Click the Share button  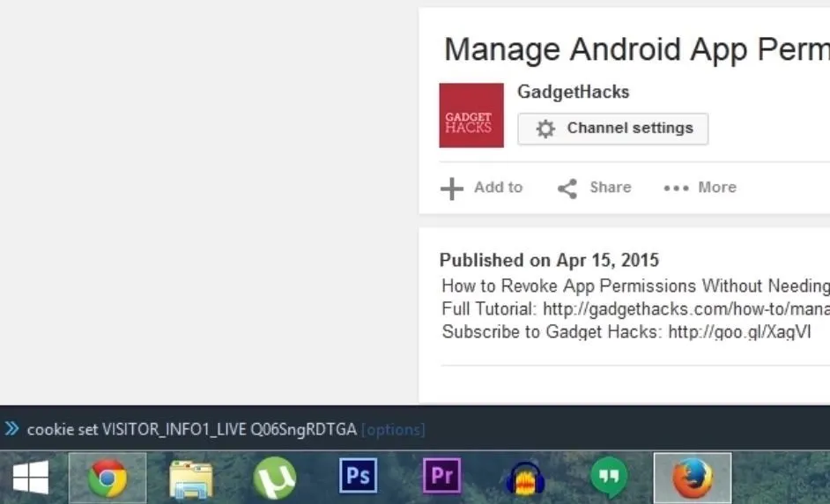point(595,188)
